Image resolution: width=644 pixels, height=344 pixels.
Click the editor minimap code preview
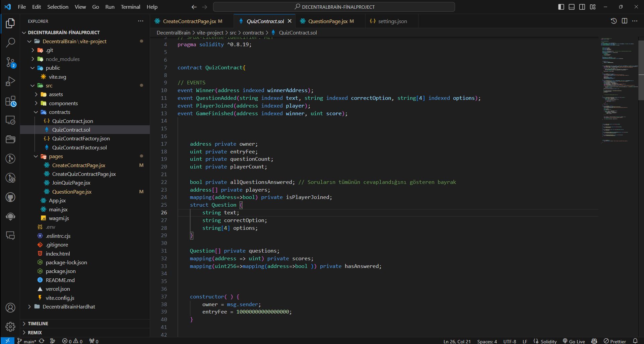click(x=619, y=90)
